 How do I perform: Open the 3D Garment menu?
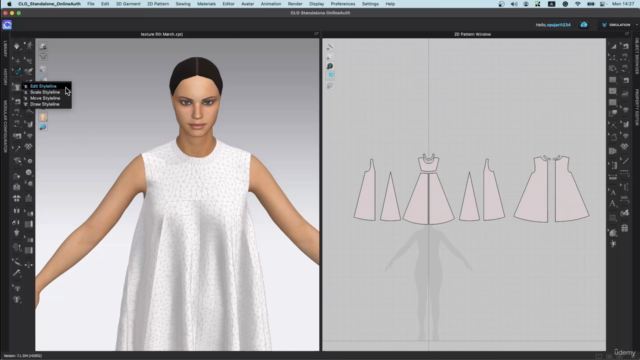click(x=128, y=4)
